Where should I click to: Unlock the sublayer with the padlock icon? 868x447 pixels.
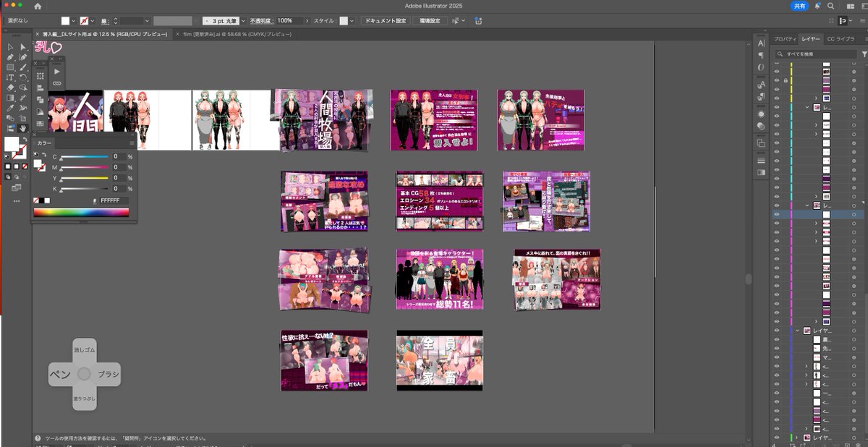(785, 80)
